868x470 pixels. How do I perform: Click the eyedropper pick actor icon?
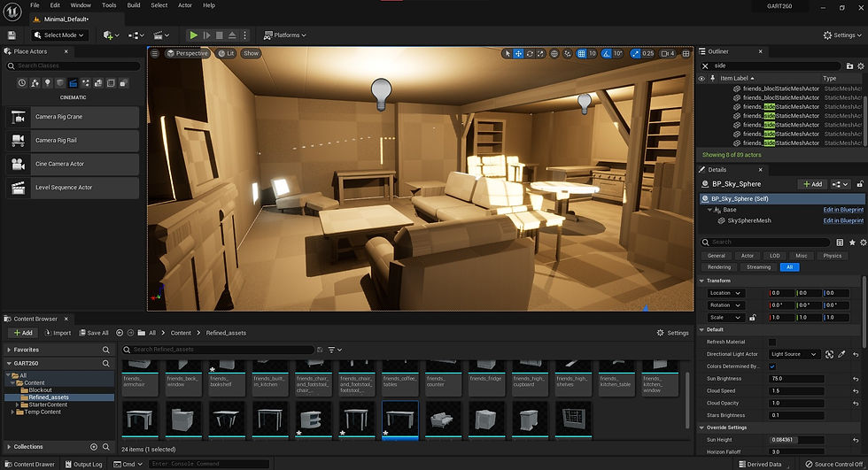point(842,354)
